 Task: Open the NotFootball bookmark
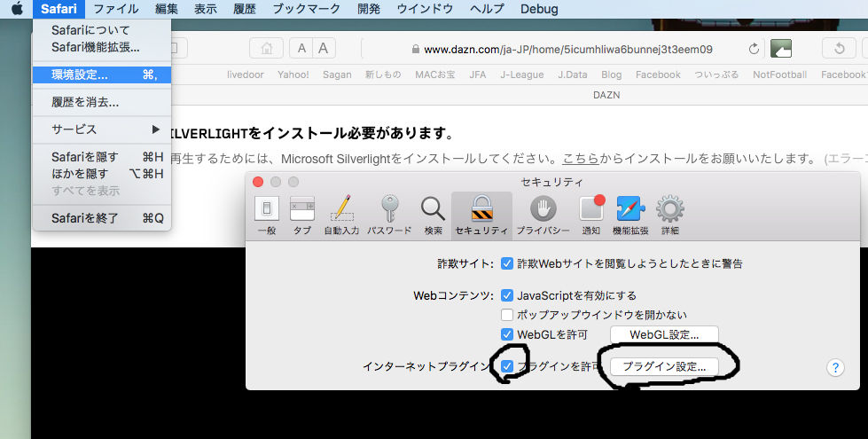[779, 74]
